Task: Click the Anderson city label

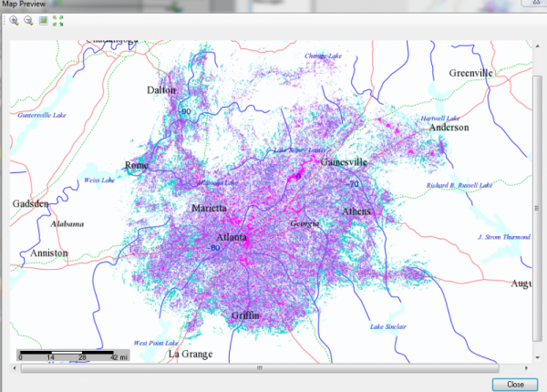Action: coord(449,128)
